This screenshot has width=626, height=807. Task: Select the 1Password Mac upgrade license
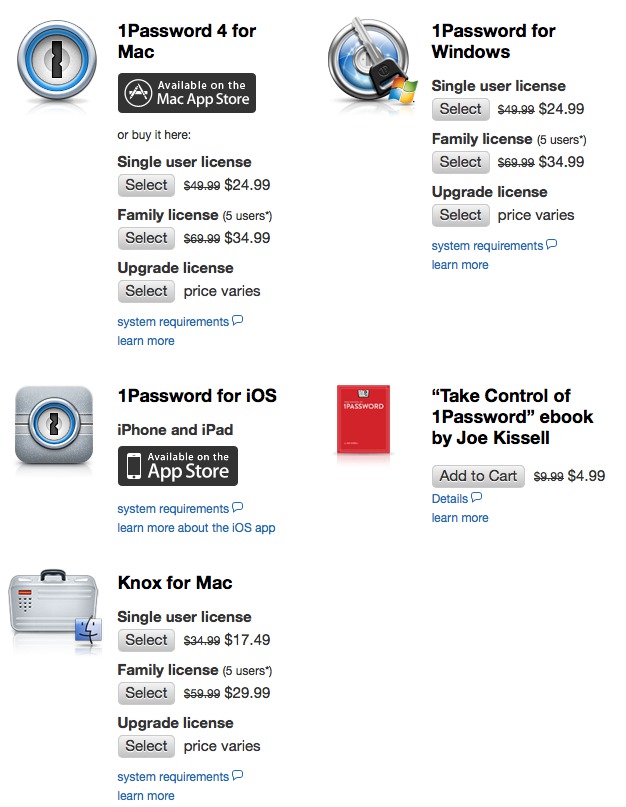[146, 291]
